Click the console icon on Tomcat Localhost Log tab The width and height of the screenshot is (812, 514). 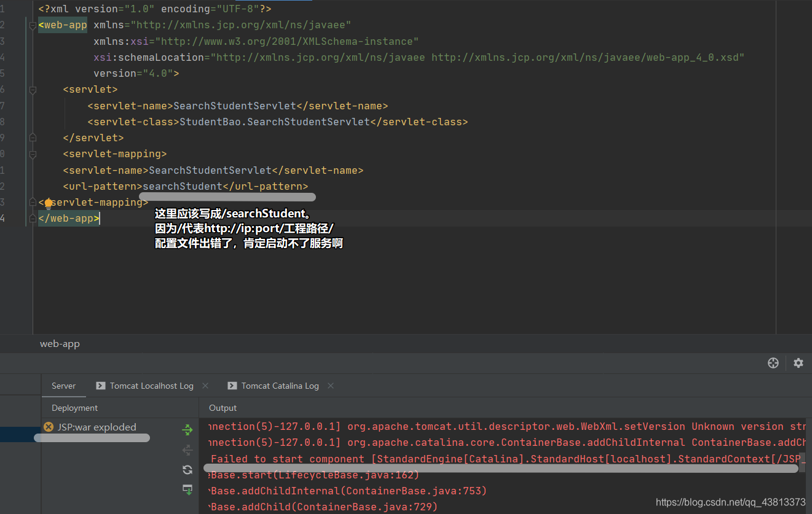[x=101, y=386]
